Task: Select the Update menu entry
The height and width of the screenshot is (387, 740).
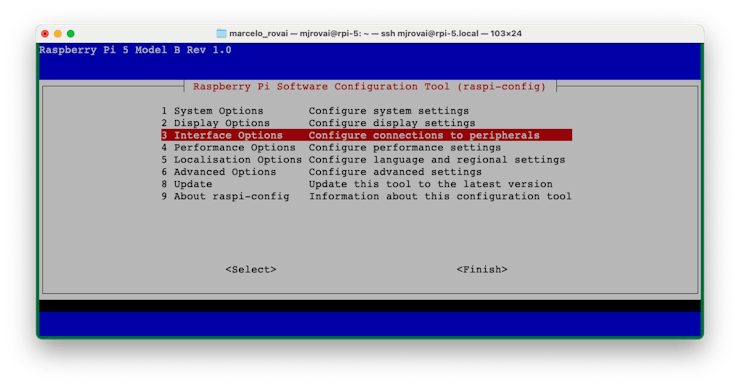Action: [366, 185]
